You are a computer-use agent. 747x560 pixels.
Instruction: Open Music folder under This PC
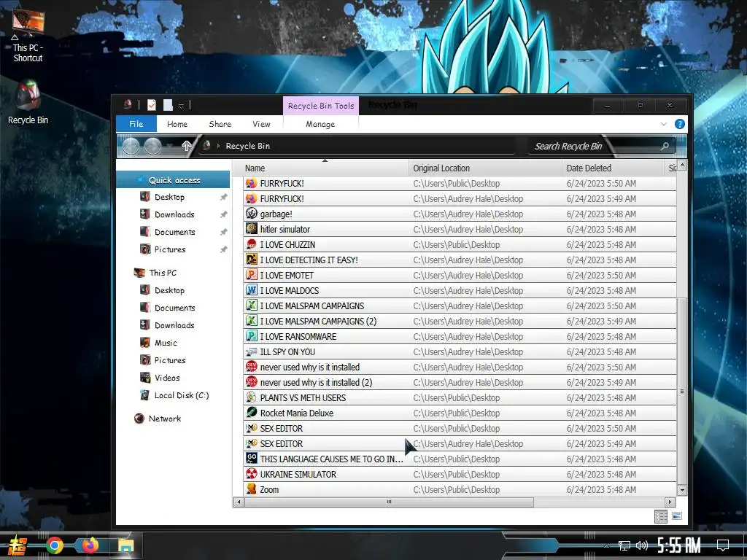pos(166,343)
